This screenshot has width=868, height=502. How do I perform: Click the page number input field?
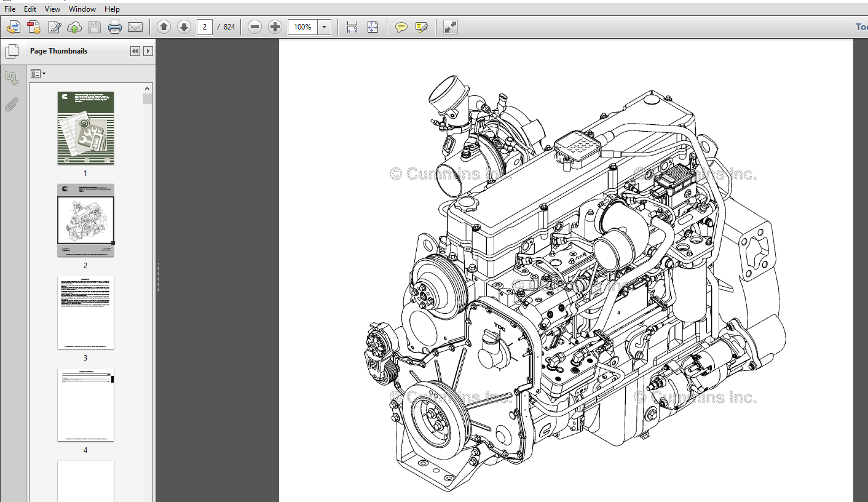coord(205,27)
